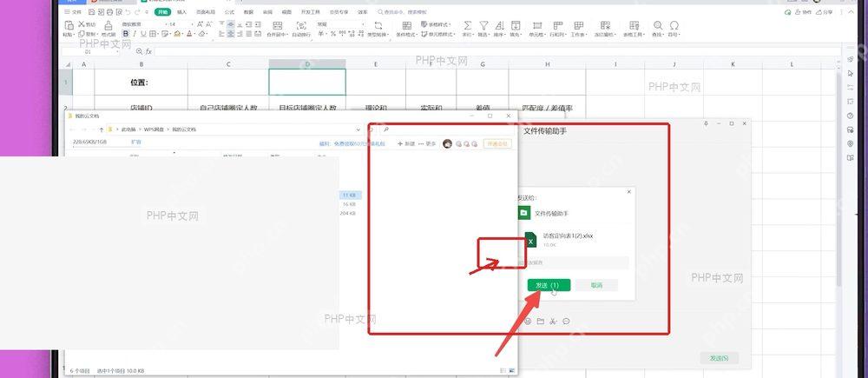This screenshot has width=868, height=378.
Task: Click the emoji icon in chat toolbar
Action: point(528,321)
